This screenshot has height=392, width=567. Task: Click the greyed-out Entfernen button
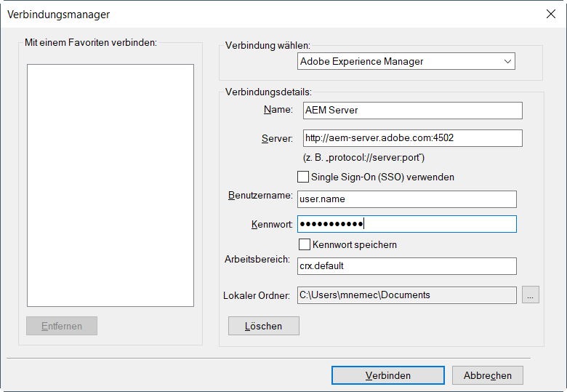62,326
